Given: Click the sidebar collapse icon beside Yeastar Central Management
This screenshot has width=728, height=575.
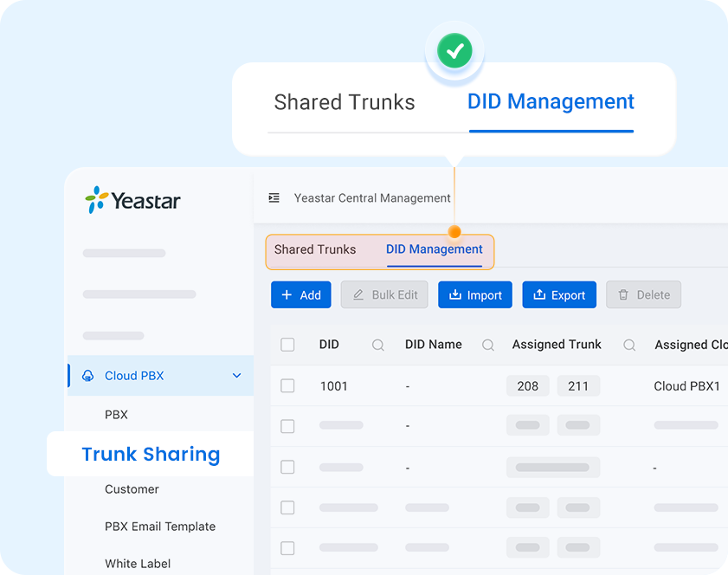Looking at the screenshot, I should pos(274,198).
